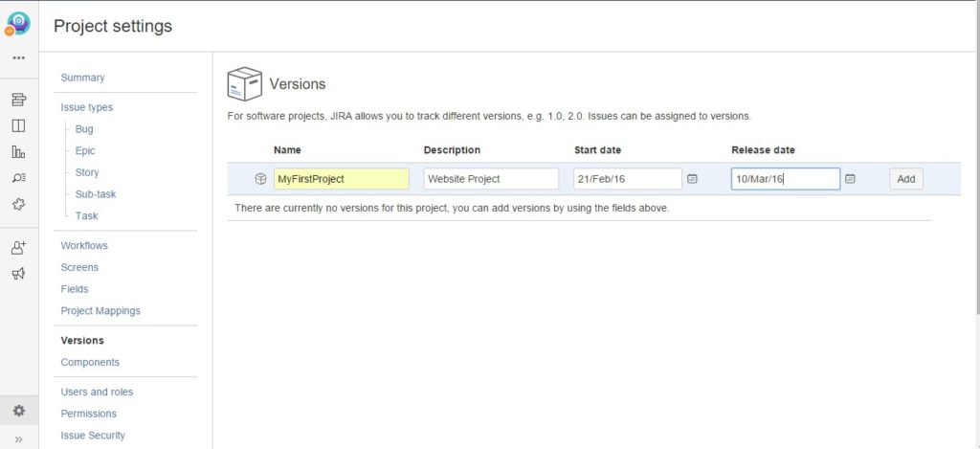Click the Start date input field

(x=628, y=179)
